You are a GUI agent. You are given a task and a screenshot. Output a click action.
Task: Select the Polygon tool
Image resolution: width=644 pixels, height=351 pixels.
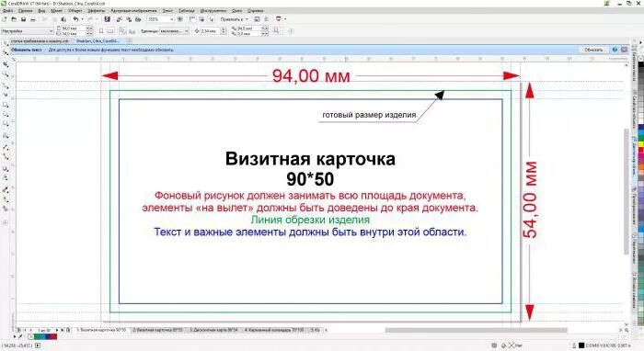6,124
